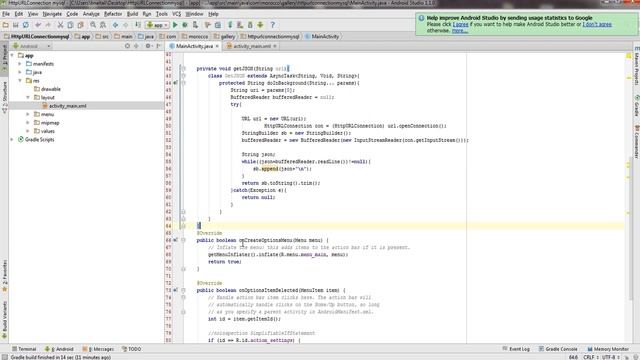Expand the menu folder node

[x=28, y=114]
